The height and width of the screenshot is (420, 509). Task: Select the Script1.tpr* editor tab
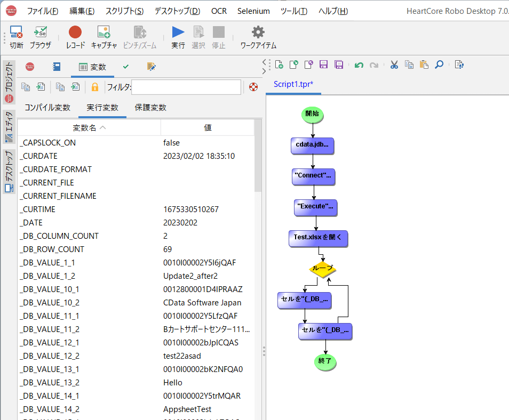(x=293, y=84)
